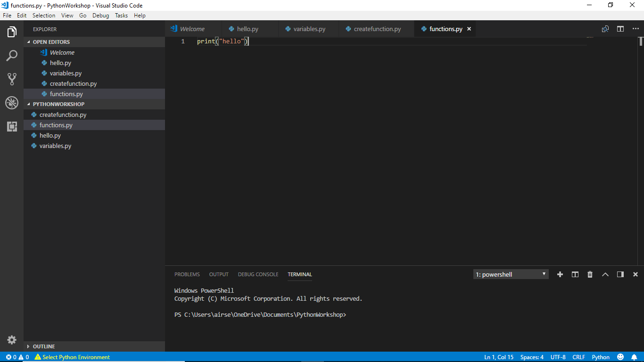Viewport: 644px width, 362px height.
Task: Change indentation via 'Spaces: 4'
Action: click(532, 357)
